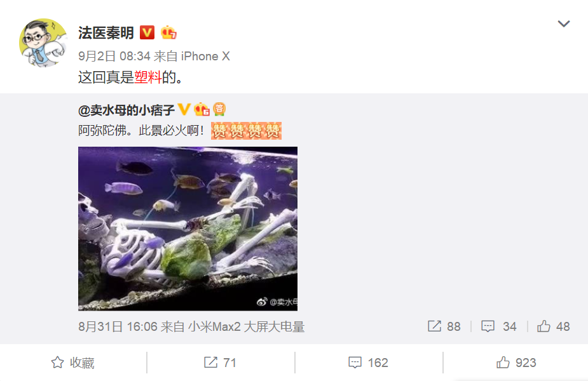Viewport: 588px width, 381px height.
Task: Open the red 塑料 keyword link
Action: (148, 77)
